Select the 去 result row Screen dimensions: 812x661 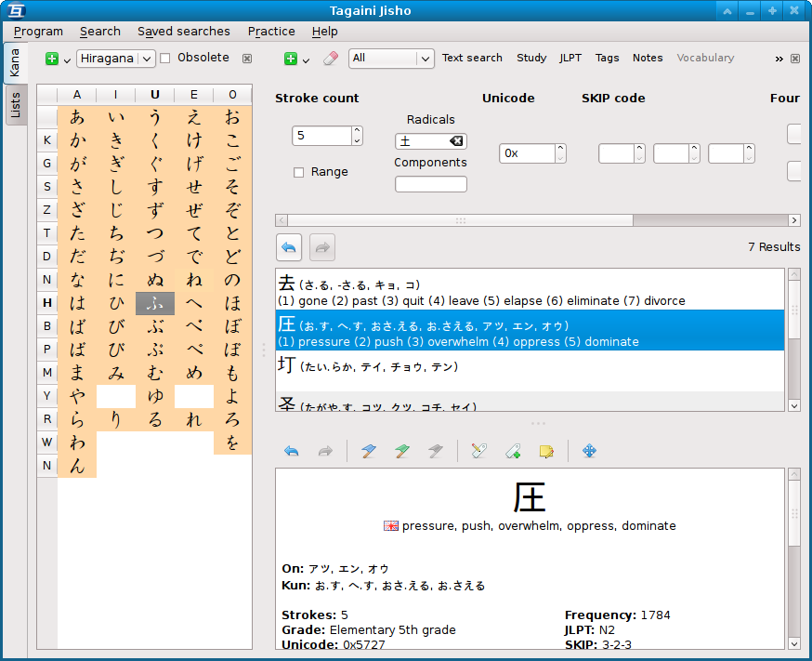pyautogui.click(x=530, y=290)
